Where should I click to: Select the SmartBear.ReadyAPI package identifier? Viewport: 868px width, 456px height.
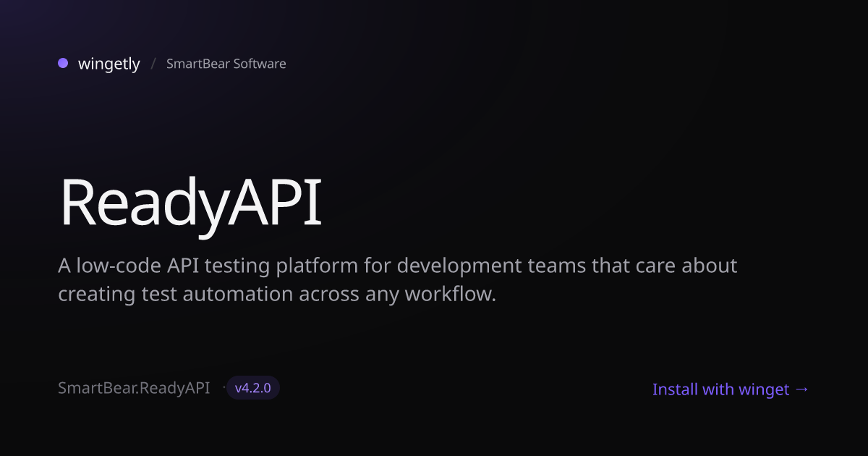pyautogui.click(x=134, y=388)
